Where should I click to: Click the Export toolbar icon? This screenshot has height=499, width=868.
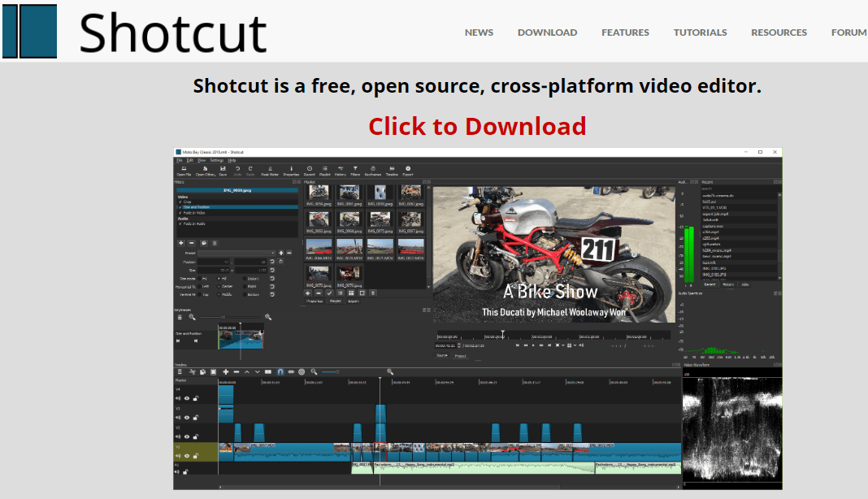tap(408, 171)
